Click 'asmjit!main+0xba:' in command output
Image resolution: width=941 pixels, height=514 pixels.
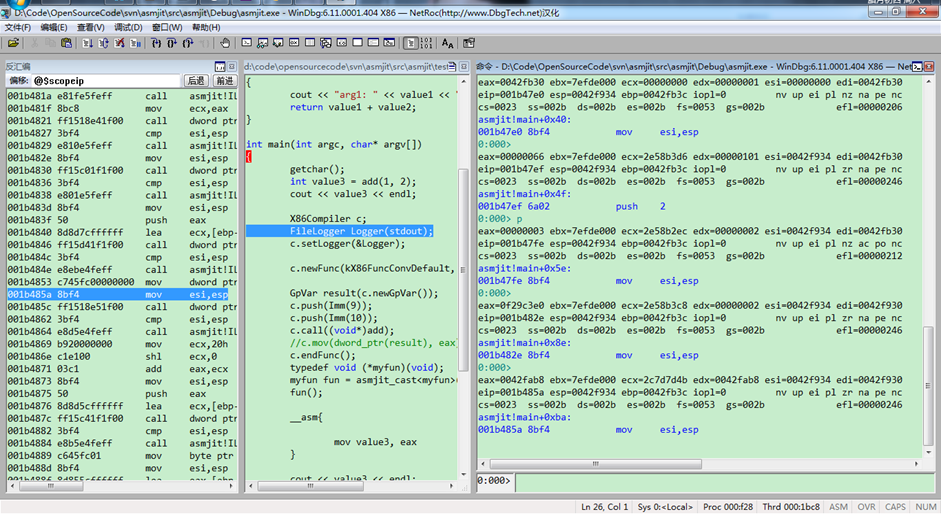pyautogui.click(x=525, y=417)
